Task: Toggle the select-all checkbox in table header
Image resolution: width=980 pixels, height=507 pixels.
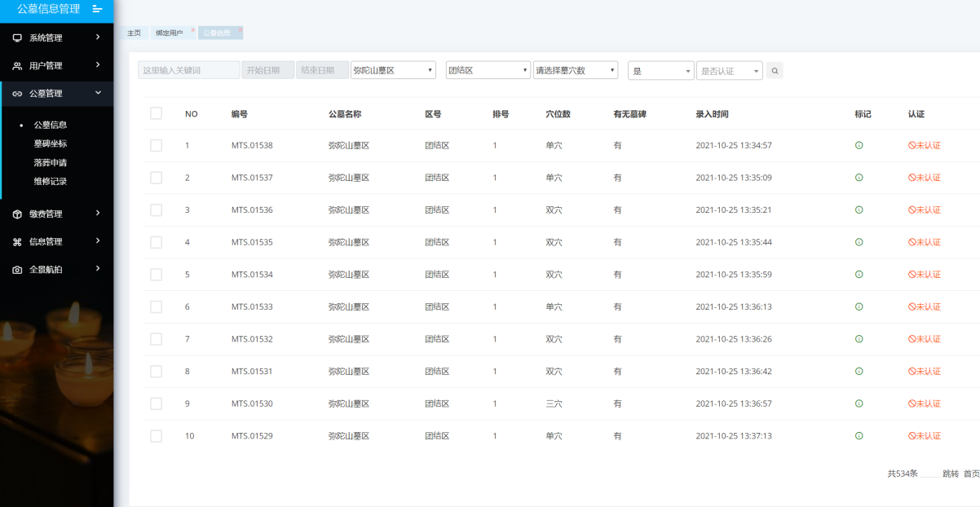Action: (x=156, y=113)
